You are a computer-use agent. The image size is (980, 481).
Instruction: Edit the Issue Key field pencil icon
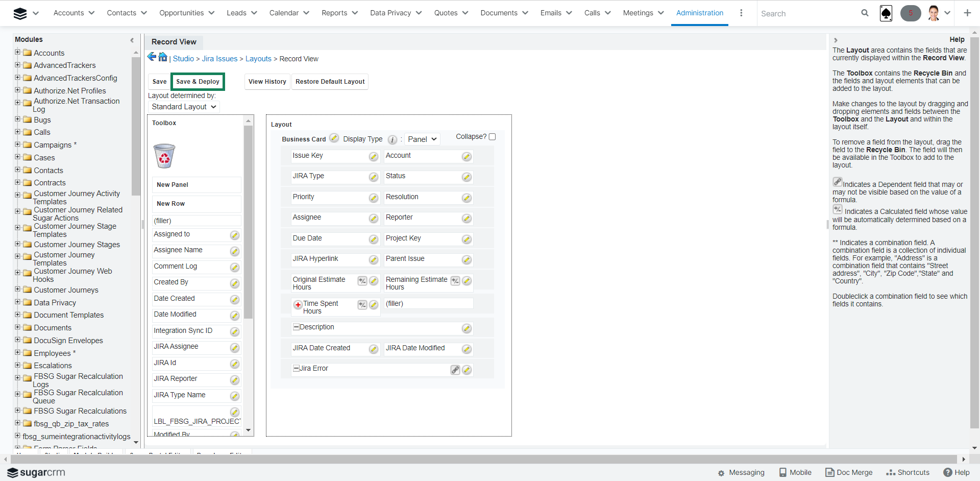coord(374,157)
